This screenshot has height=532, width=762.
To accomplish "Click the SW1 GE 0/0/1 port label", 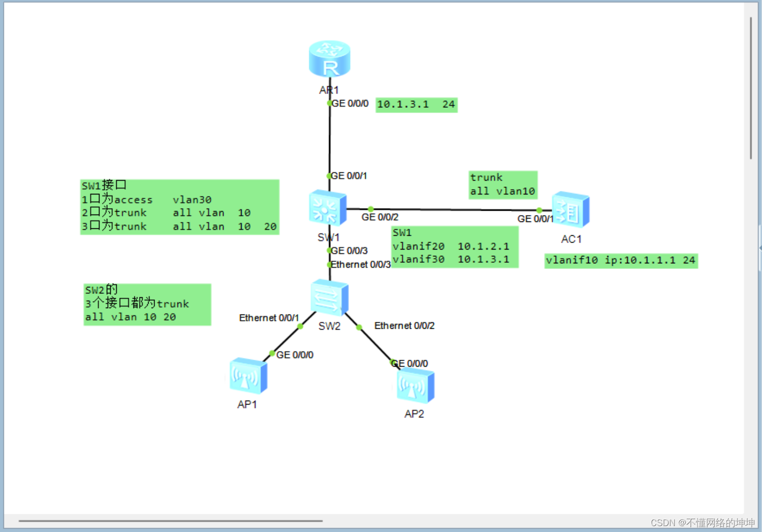I will click(x=349, y=176).
